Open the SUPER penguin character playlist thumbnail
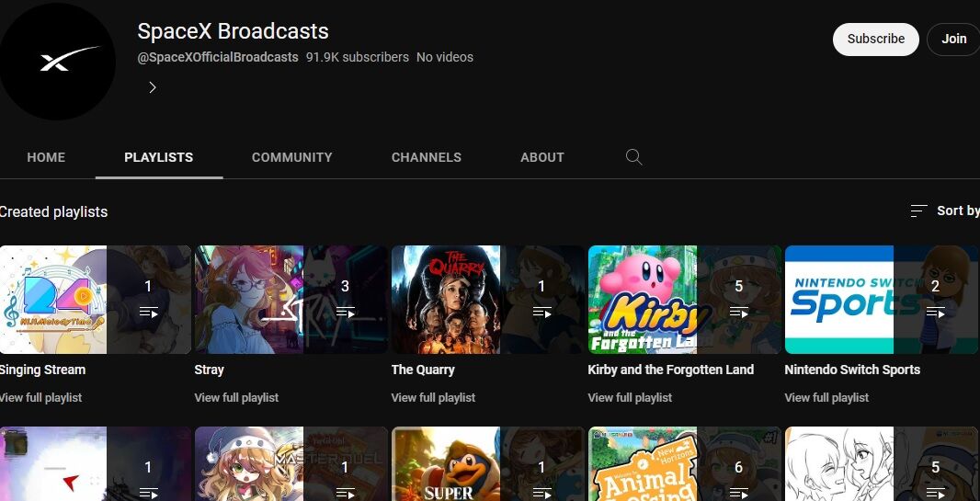 [488, 464]
